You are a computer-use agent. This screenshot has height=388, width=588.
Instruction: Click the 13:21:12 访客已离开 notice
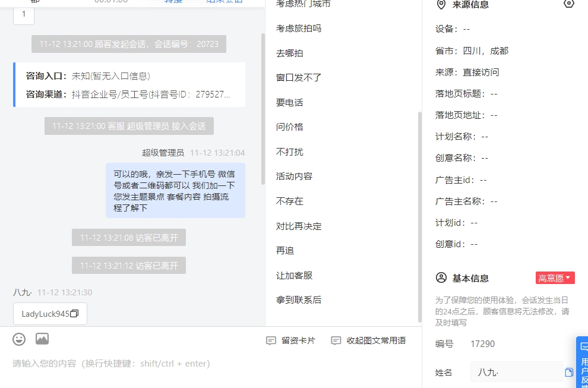coord(129,265)
